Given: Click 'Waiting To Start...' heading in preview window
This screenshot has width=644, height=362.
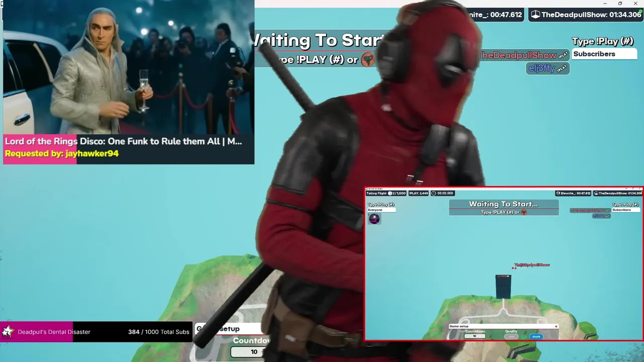Looking at the screenshot, I should [x=504, y=204].
